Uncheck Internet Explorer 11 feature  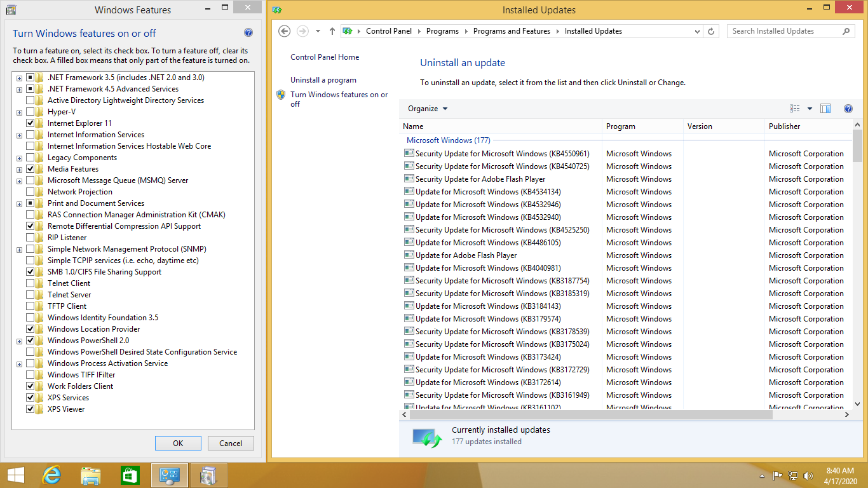[x=31, y=123]
